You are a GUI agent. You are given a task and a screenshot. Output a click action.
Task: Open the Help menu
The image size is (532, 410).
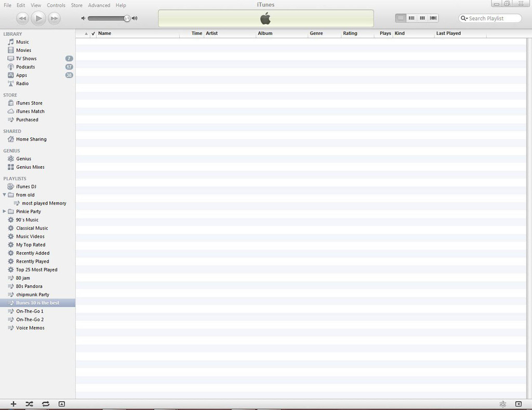tap(121, 5)
